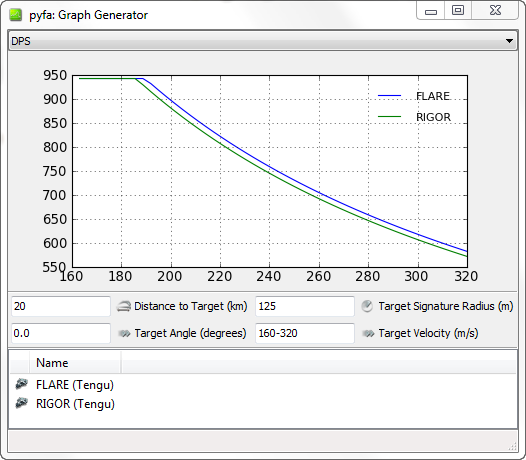The width and height of the screenshot is (526, 460).
Task: Click the Target Velocity arrows icon
Action: 368,334
